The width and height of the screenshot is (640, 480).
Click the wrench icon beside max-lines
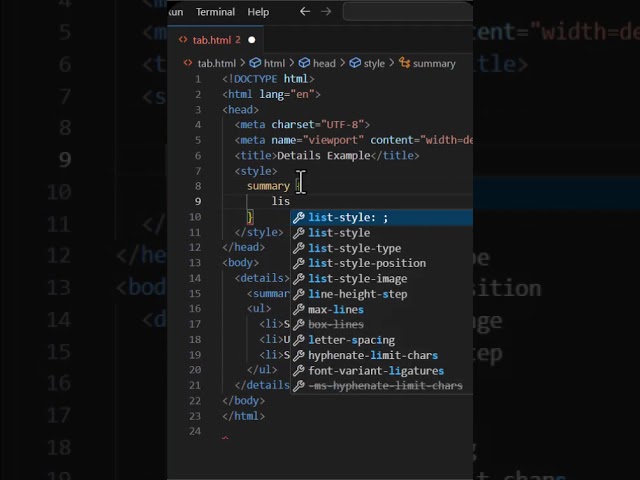click(x=299, y=309)
